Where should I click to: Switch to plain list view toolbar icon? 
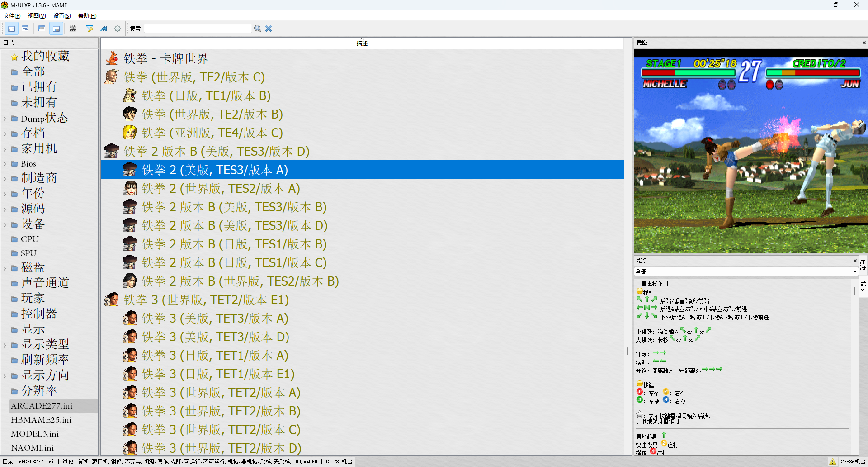tap(42, 29)
